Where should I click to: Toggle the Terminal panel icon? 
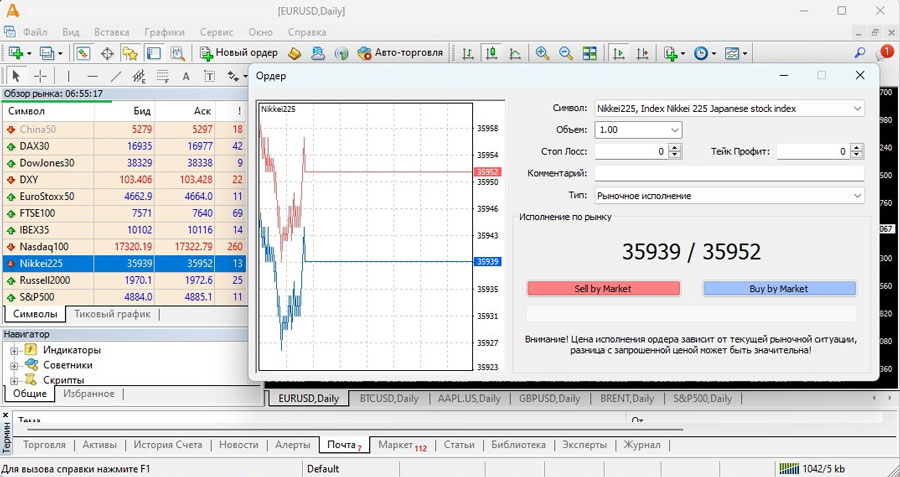[153, 53]
